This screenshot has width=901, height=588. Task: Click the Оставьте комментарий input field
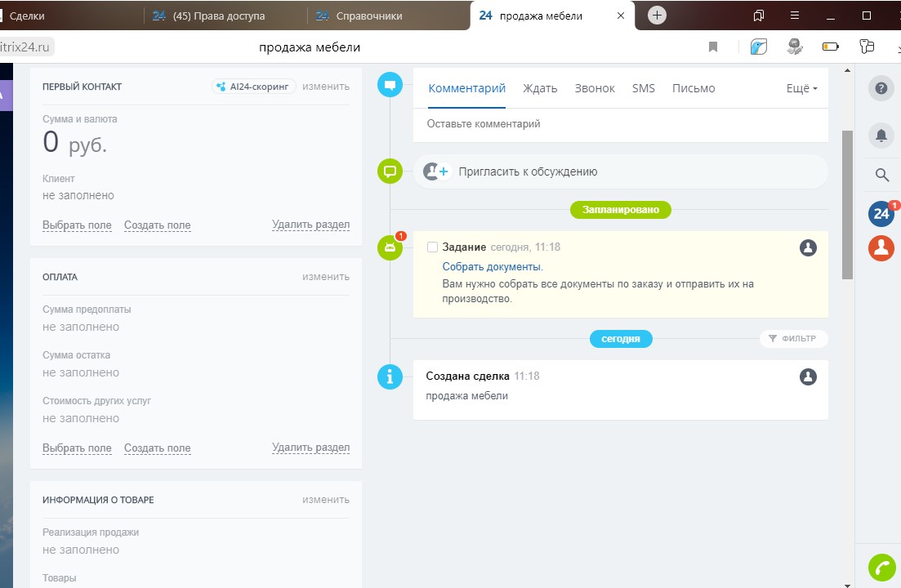tap(621, 124)
